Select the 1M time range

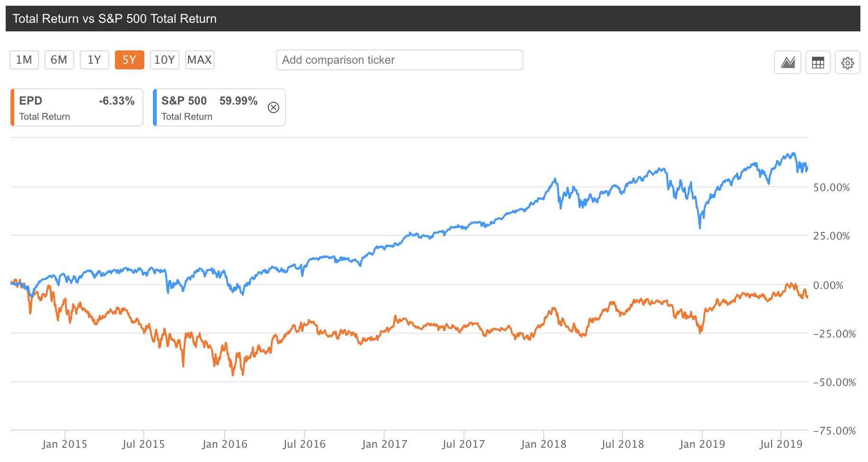[x=24, y=59]
